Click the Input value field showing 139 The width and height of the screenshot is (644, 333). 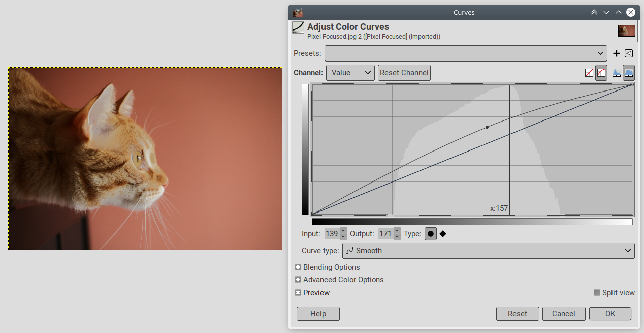(x=331, y=234)
